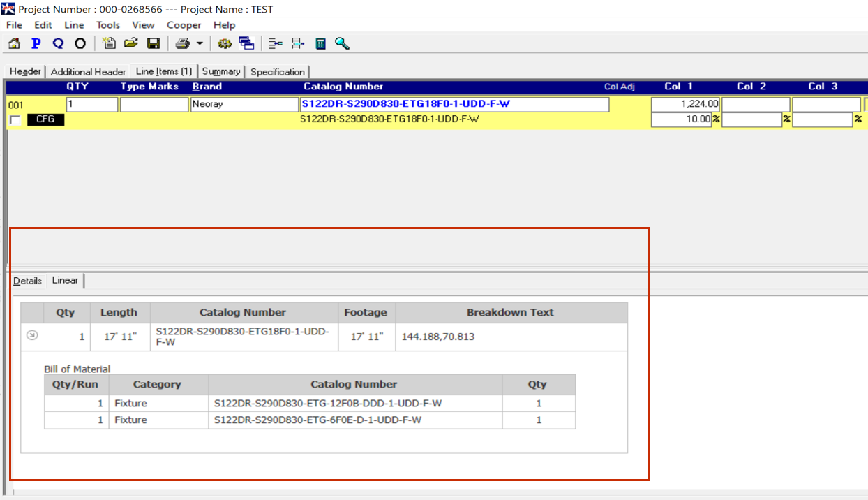Click the empty Col 3 percent field
This screenshot has height=500, width=868.
click(823, 119)
